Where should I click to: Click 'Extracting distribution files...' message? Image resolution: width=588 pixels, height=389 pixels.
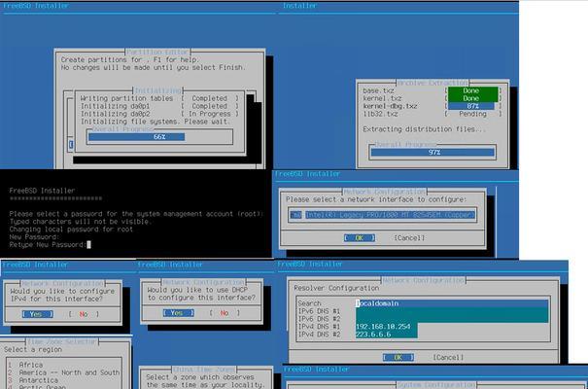(x=424, y=129)
